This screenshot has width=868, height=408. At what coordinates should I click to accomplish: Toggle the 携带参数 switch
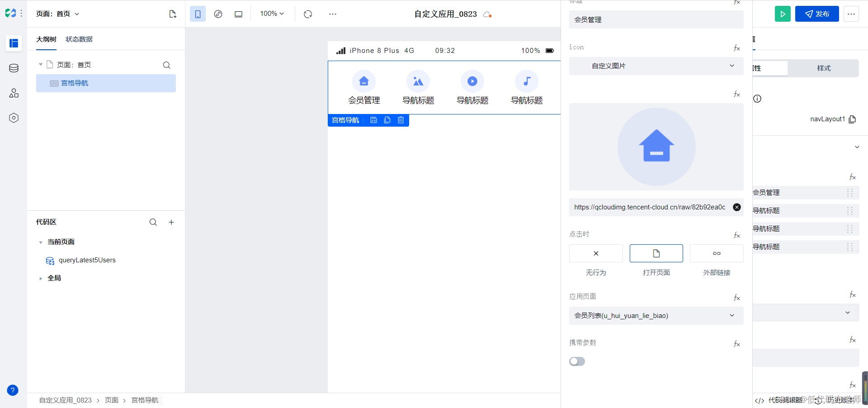tap(577, 361)
